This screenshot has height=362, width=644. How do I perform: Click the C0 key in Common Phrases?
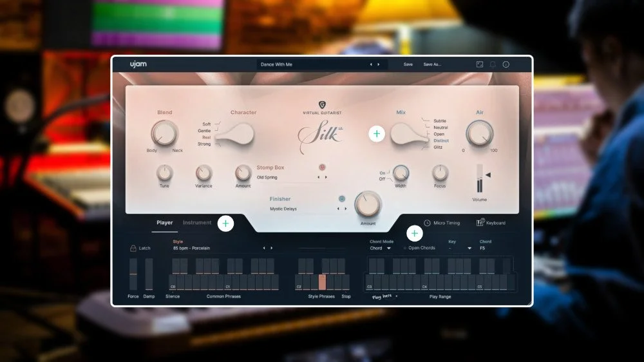(x=173, y=282)
